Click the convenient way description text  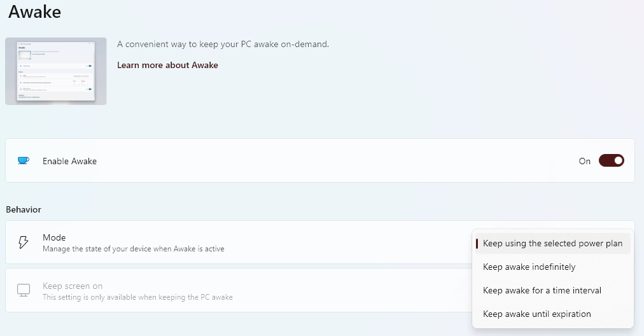[x=223, y=45]
